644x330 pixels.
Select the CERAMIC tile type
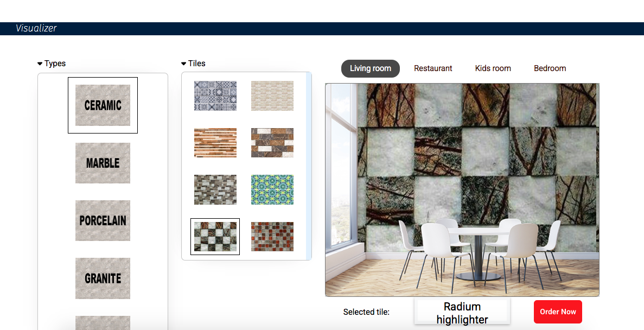(103, 105)
